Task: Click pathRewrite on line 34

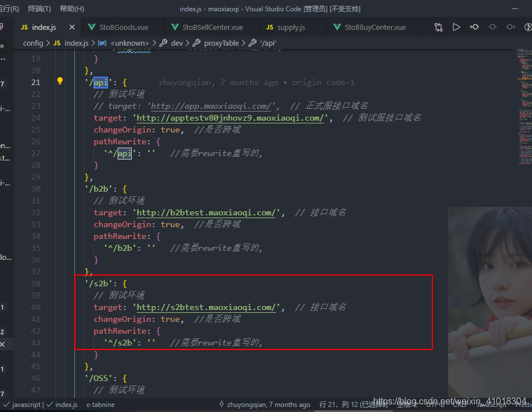Action: (120, 236)
